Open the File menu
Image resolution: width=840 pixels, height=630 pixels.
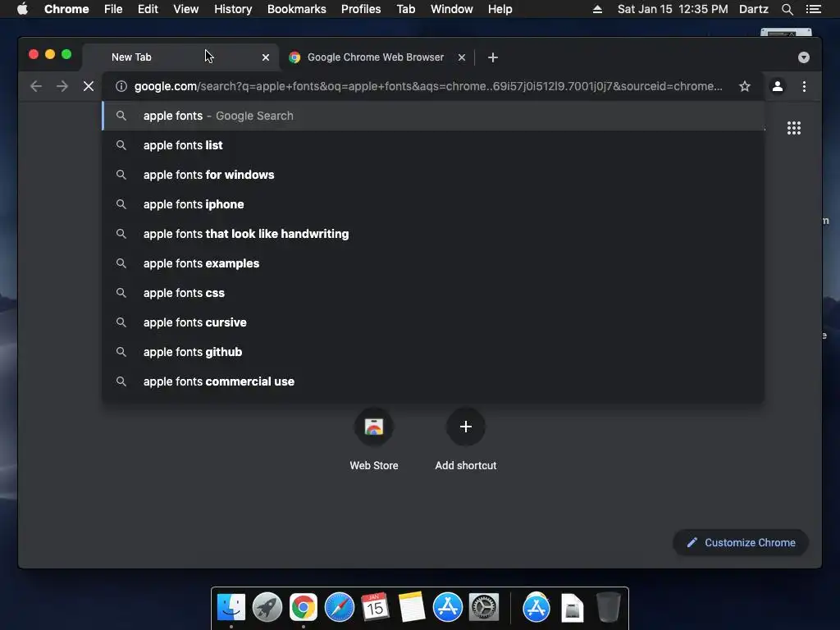click(113, 9)
